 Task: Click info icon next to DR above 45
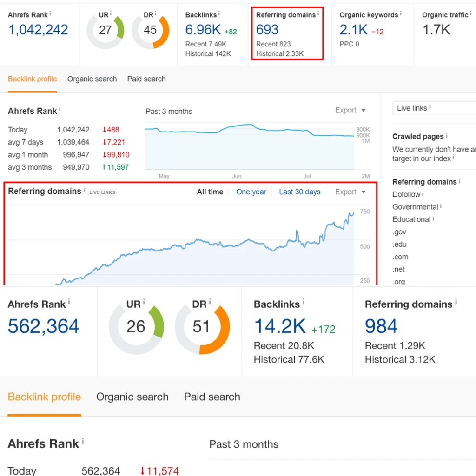155,13
